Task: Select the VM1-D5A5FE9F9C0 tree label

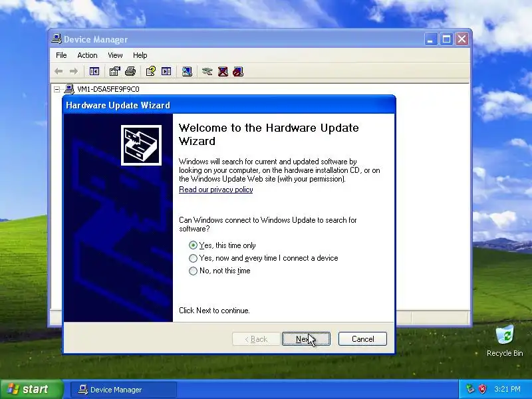Action: (108, 89)
